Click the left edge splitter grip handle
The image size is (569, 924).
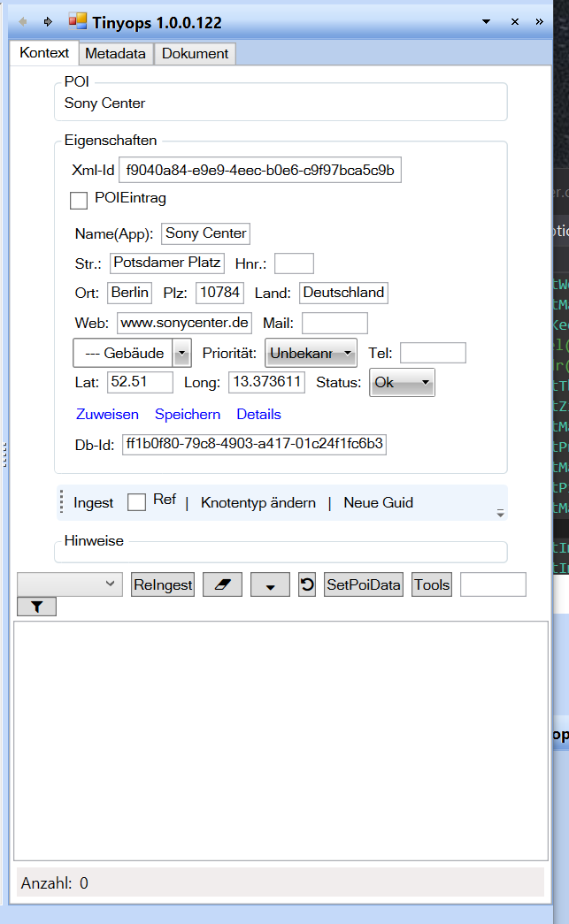tap(4, 455)
